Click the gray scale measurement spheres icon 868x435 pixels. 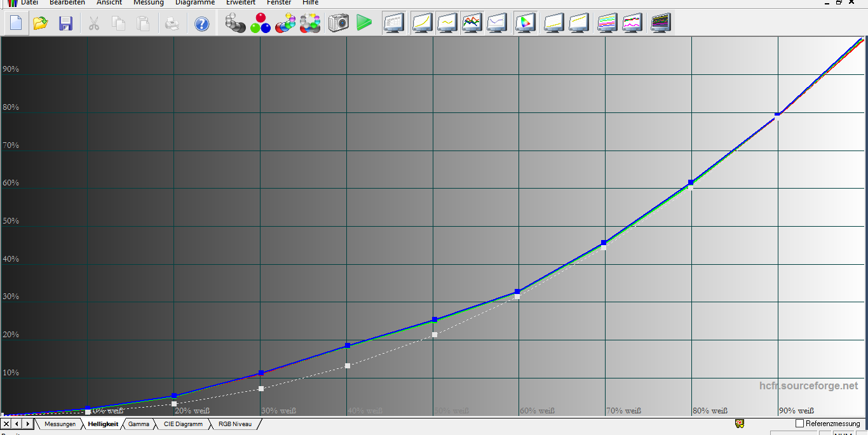click(235, 23)
